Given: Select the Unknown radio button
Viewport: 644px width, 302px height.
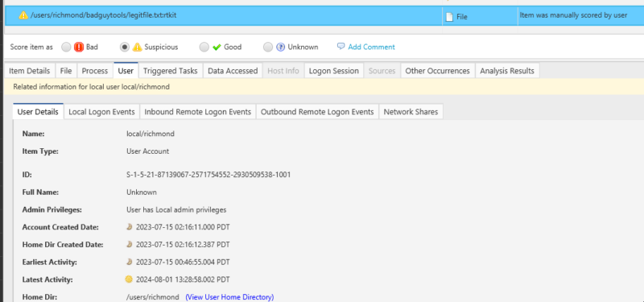Looking at the screenshot, I should click(268, 48).
